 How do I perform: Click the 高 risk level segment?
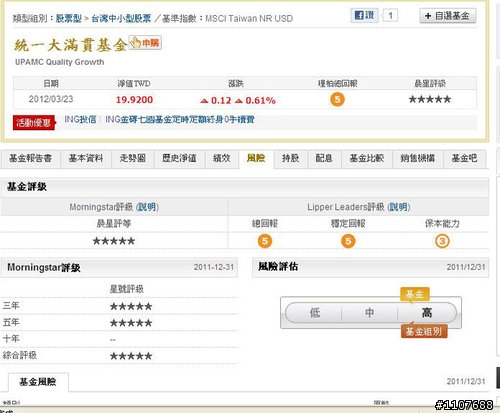click(427, 313)
